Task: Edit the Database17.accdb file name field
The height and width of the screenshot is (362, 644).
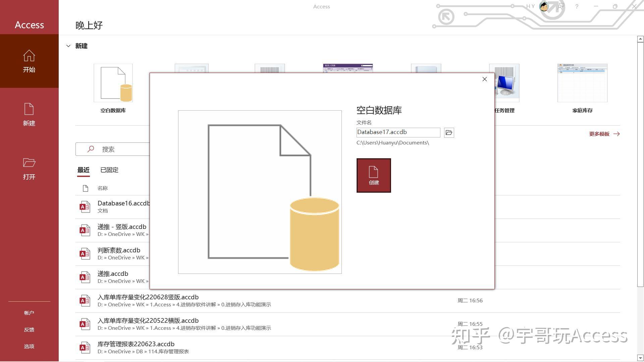Action: coord(398,132)
